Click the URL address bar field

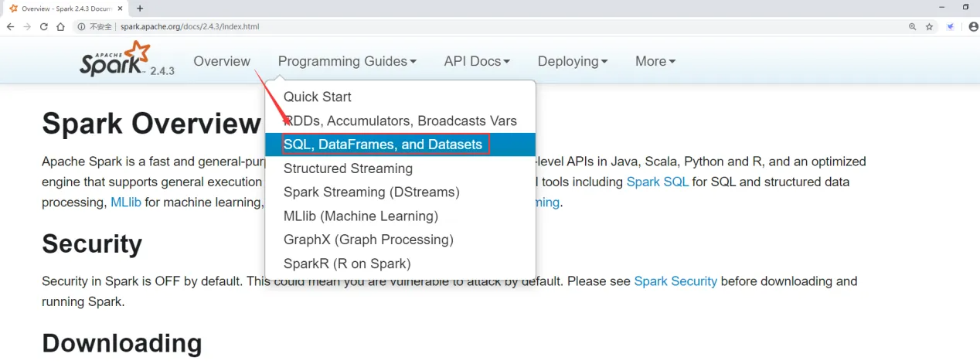point(464,26)
